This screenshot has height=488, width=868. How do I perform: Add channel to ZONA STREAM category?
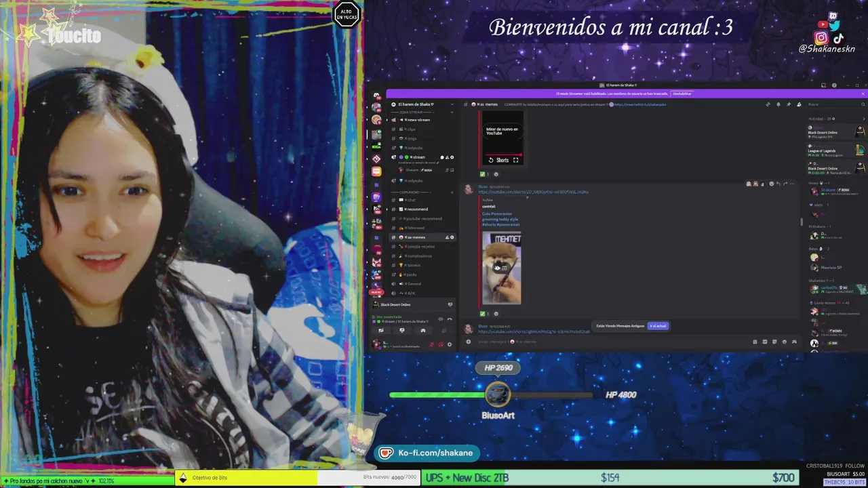click(x=452, y=113)
